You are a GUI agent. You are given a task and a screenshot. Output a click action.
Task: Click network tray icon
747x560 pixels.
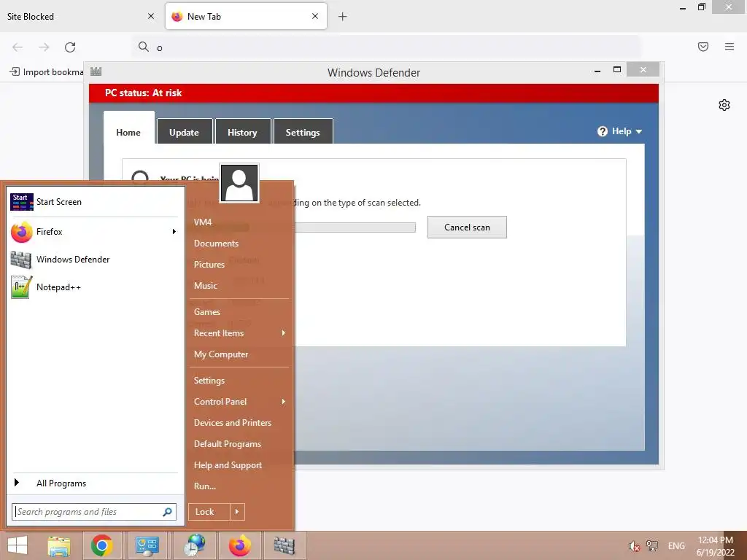[652, 546]
